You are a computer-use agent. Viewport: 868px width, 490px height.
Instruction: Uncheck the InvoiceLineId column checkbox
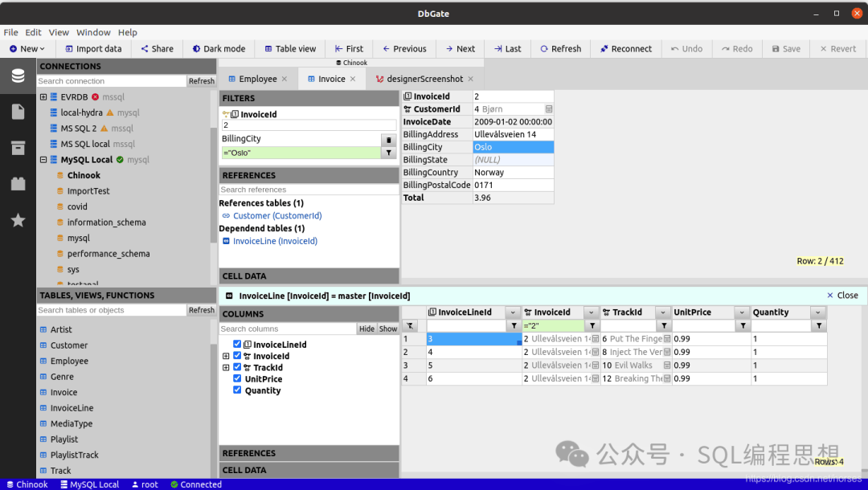tap(237, 344)
